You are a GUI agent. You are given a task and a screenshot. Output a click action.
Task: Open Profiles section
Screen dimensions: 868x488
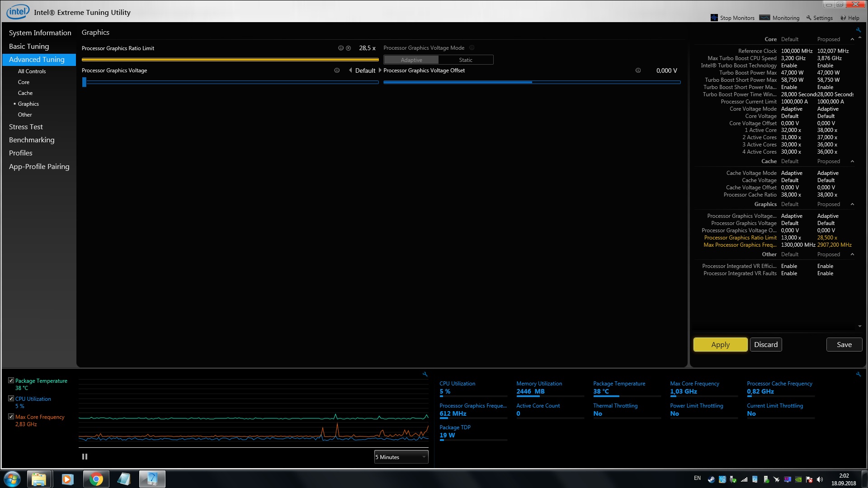click(21, 153)
